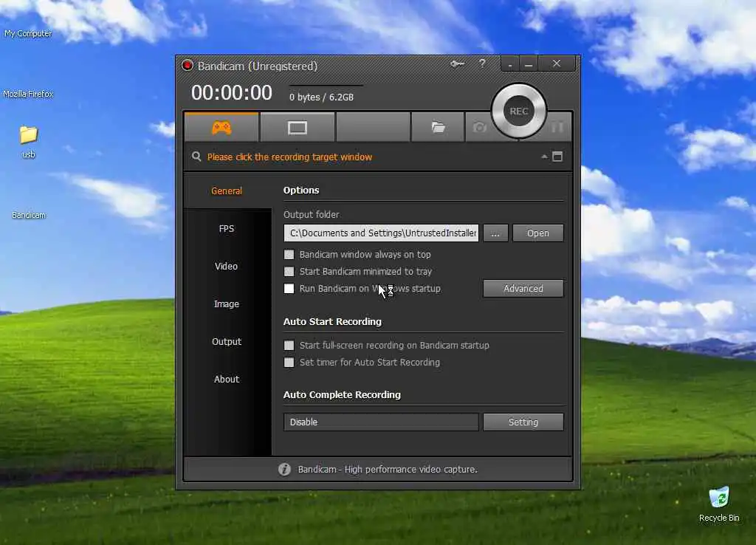
Task: Click the 0 bytes / 6.2GB text
Action: pos(321,97)
